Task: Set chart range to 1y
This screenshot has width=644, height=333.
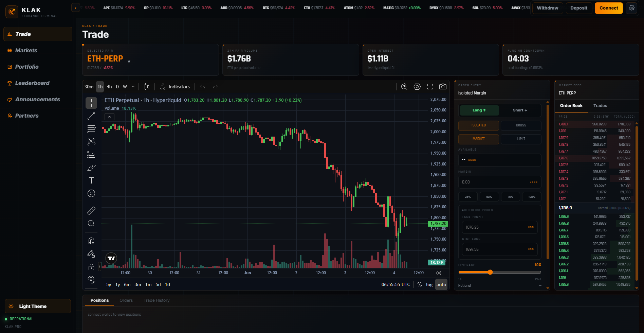Action: coord(117,285)
